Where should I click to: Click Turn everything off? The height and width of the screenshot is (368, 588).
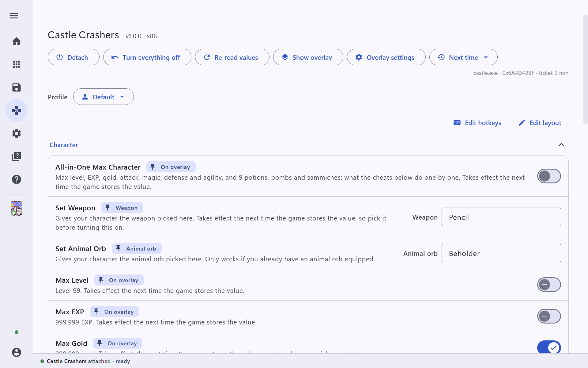click(147, 57)
